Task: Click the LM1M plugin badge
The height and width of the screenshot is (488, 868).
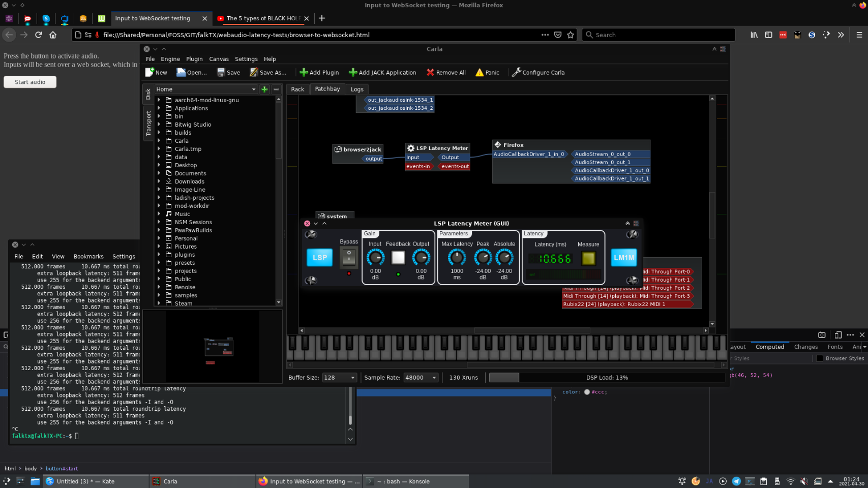Action: (x=624, y=258)
